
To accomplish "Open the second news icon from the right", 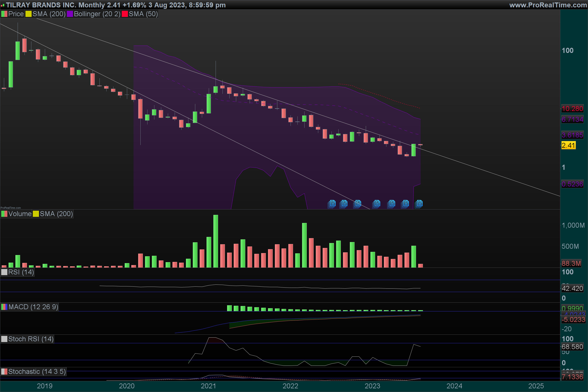I will coord(405,204).
